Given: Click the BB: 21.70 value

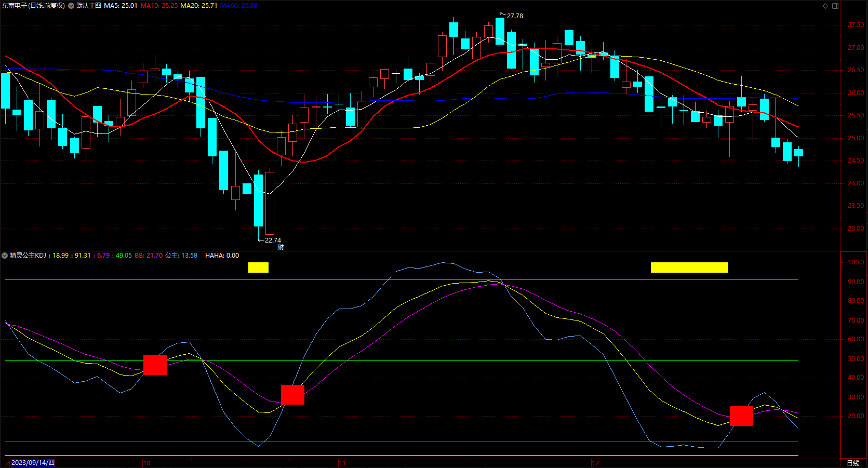Looking at the screenshot, I should coord(149,256).
